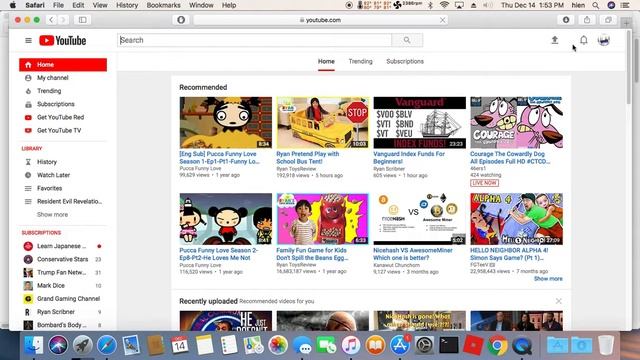Image resolution: width=640 pixels, height=360 pixels.
Task: Open Terminal from the Dock
Action: pyautogui.click(x=449, y=345)
